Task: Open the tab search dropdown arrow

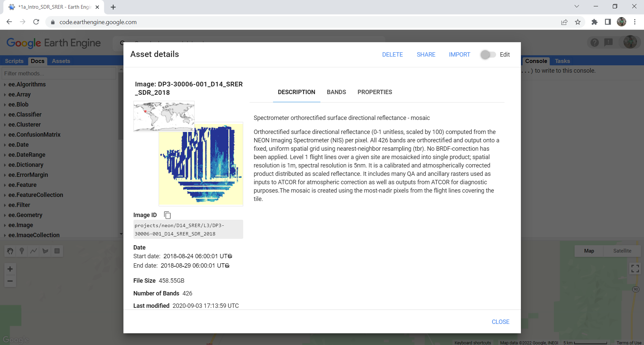Action: pos(577,6)
